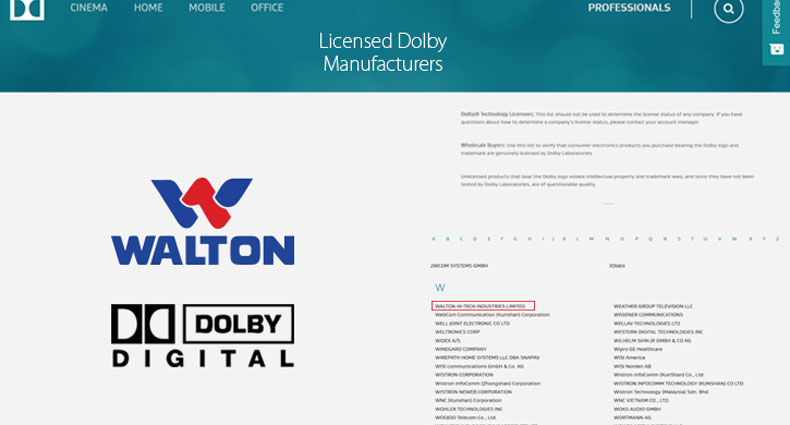The height and width of the screenshot is (425, 790).
Task: Select Western Digital Technologies Inc entry
Action: pos(658,332)
